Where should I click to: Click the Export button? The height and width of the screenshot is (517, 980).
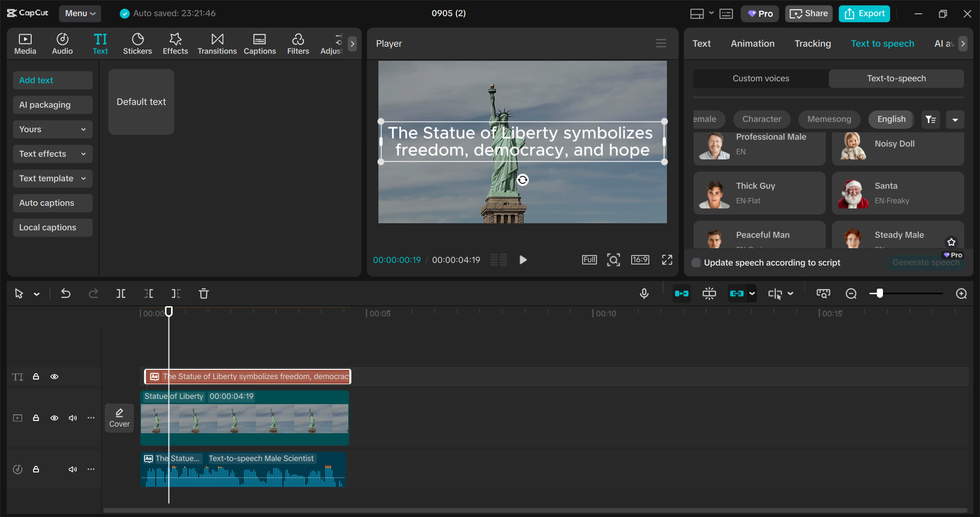pyautogui.click(x=864, y=13)
